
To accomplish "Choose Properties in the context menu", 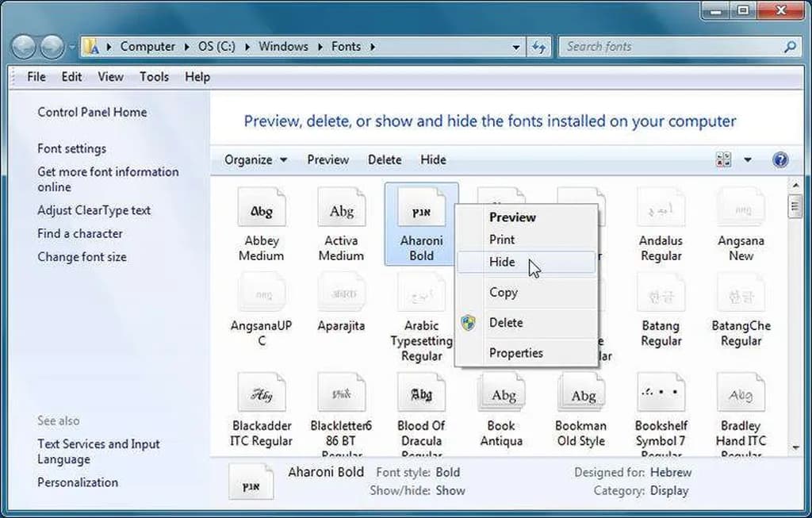I will click(515, 353).
